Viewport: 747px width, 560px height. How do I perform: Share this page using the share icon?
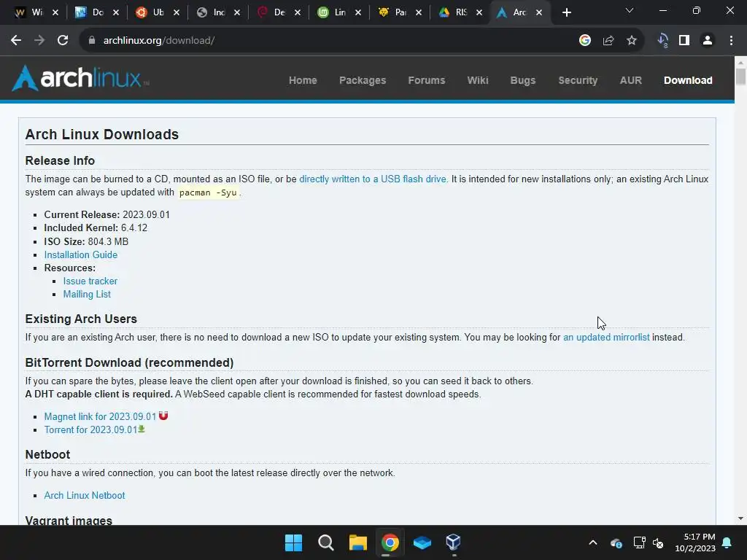pos(608,41)
